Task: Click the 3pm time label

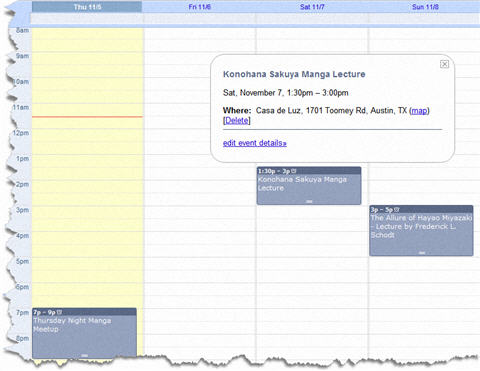Action: pos(22,210)
